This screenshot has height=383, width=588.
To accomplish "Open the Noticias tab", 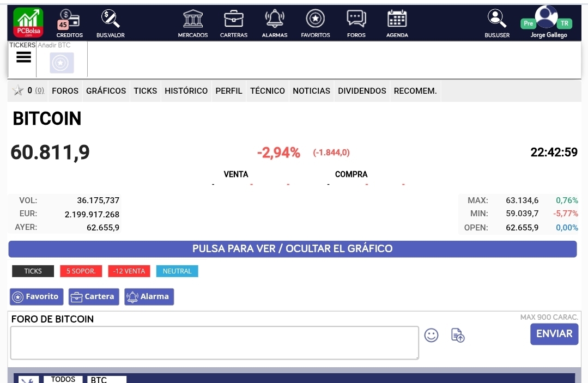I will pyautogui.click(x=311, y=90).
